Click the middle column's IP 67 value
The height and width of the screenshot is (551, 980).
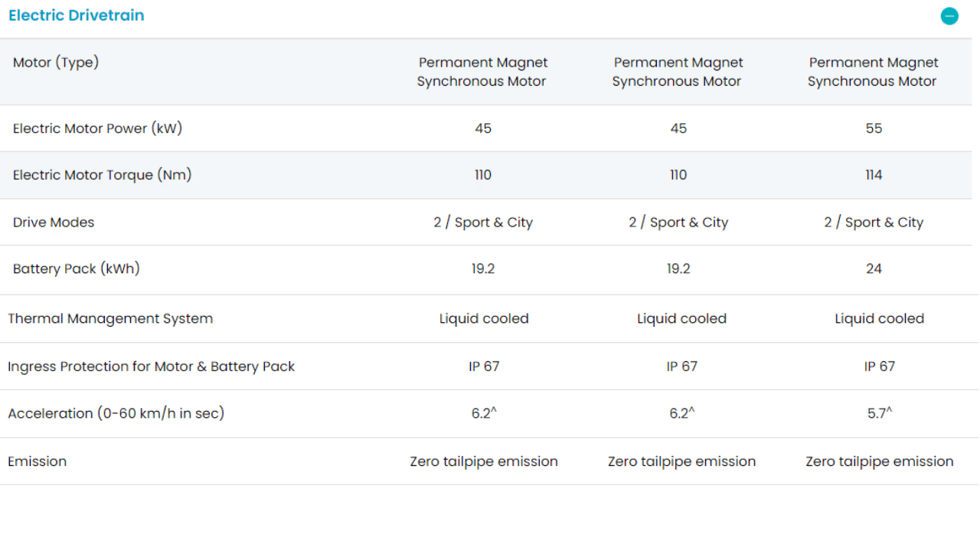[681, 367]
